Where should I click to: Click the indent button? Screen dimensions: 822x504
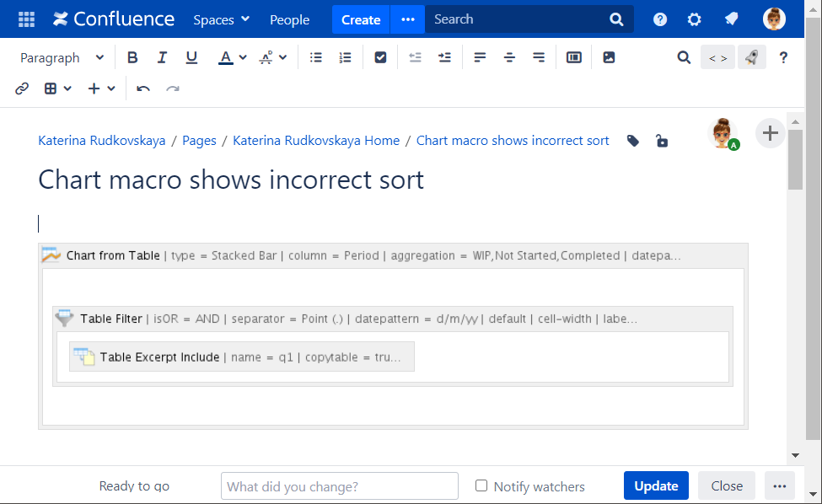(444, 57)
